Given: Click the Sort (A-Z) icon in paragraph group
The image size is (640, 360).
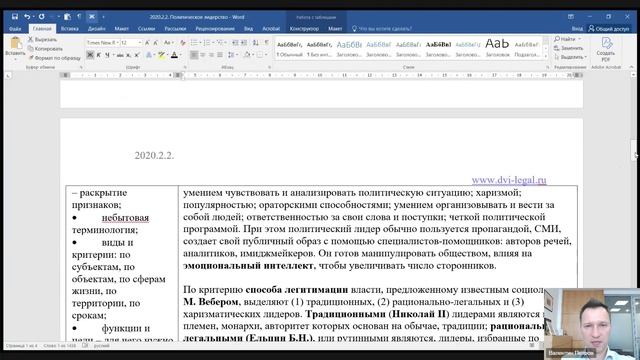Looking at the screenshot, I should (256, 42).
